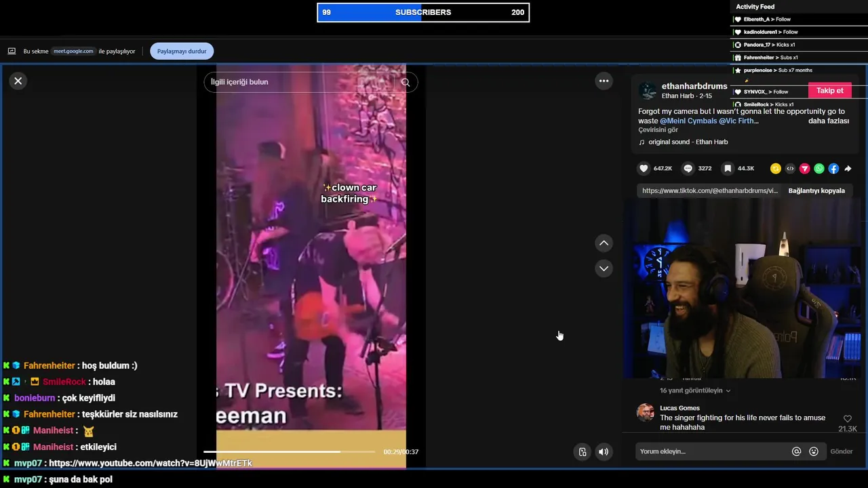Click 'Elbereth_A > Follow' activity entry

(767, 19)
